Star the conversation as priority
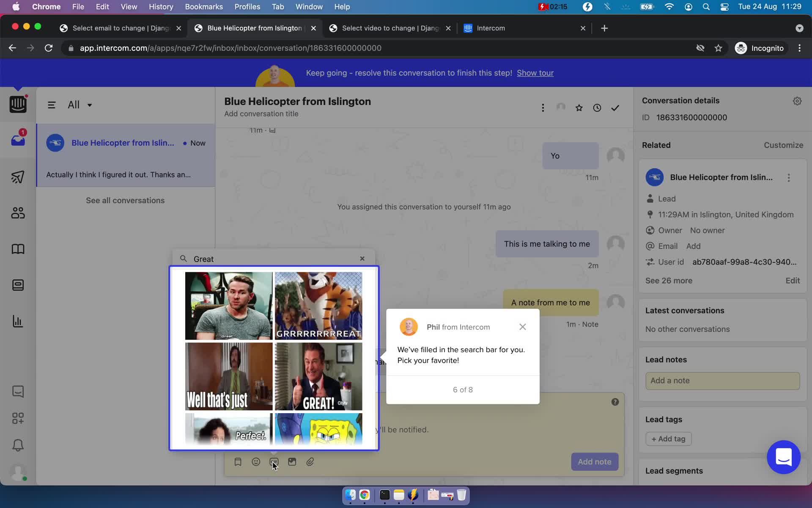Viewport: 812px width, 508px height. 579,108
